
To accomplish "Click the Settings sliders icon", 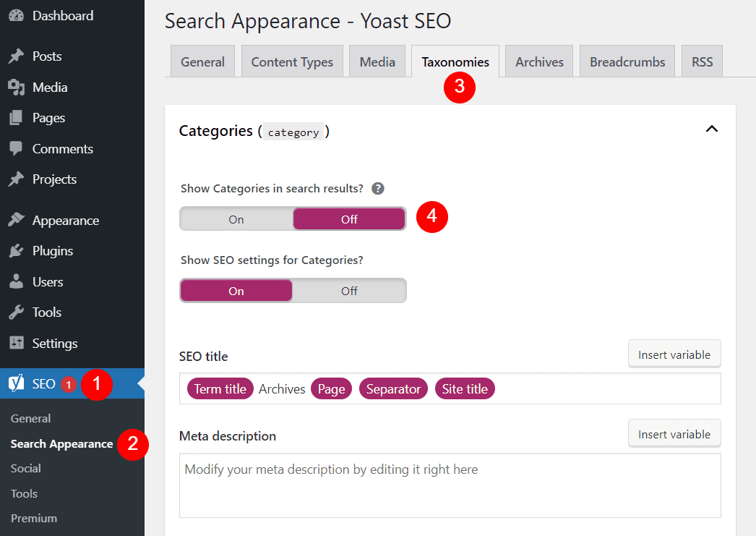I will coord(16,343).
